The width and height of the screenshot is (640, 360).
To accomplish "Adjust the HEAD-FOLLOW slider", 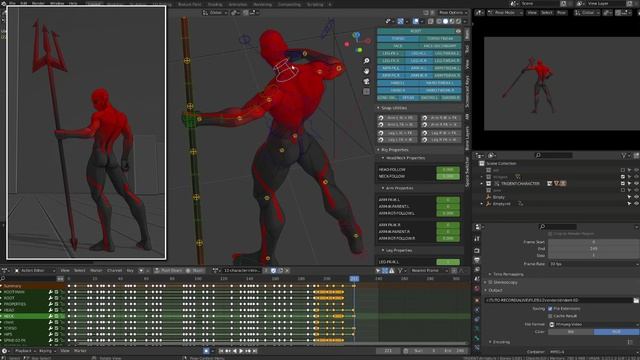I will [x=448, y=169].
